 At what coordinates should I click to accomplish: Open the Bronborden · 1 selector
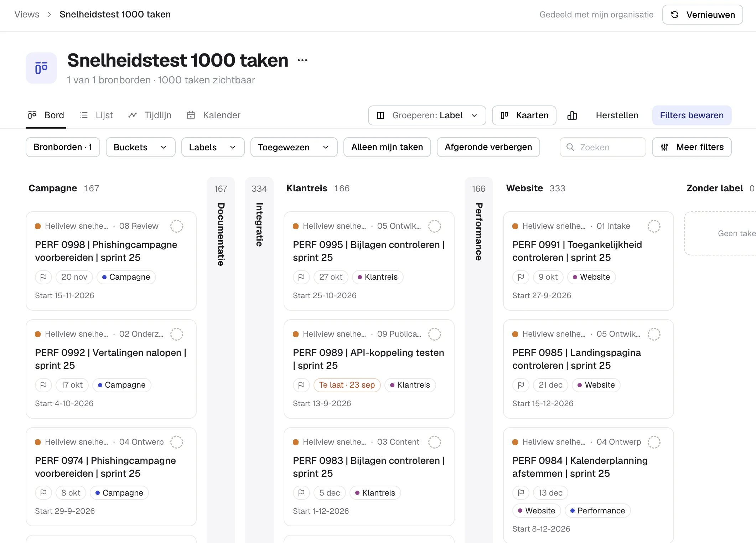tap(63, 147)
